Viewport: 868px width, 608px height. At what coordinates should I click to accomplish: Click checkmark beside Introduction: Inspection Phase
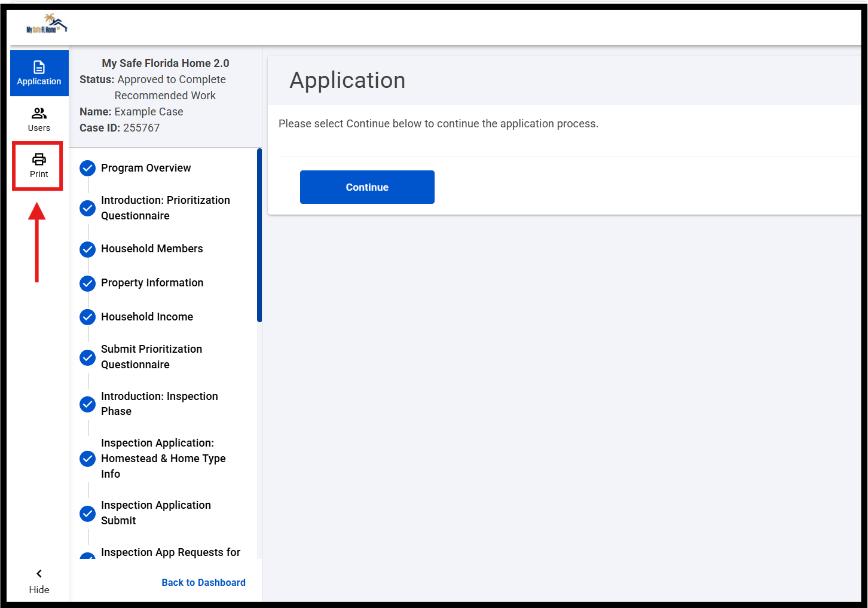pos(88,404)
